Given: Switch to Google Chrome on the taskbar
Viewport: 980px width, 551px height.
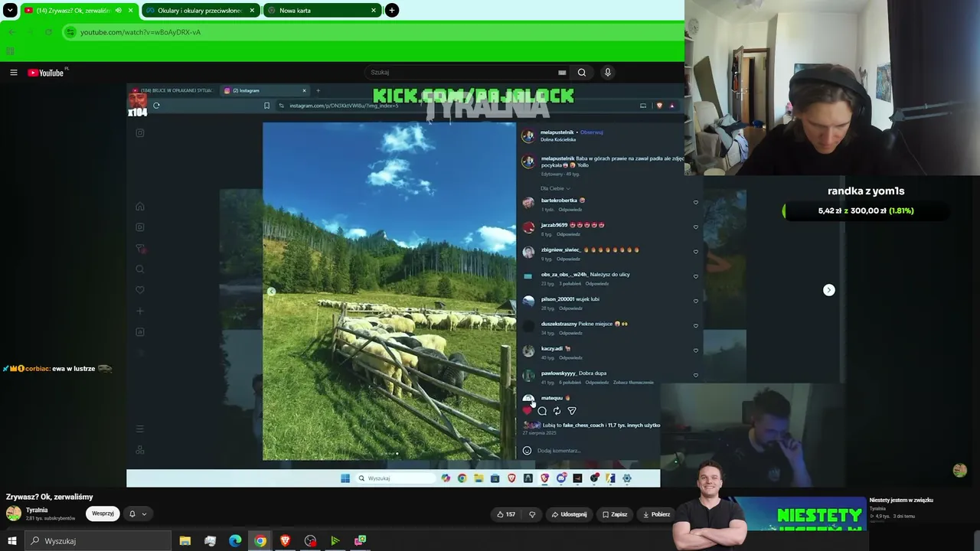Looking at the screenshot, I should tap(260, 541).
